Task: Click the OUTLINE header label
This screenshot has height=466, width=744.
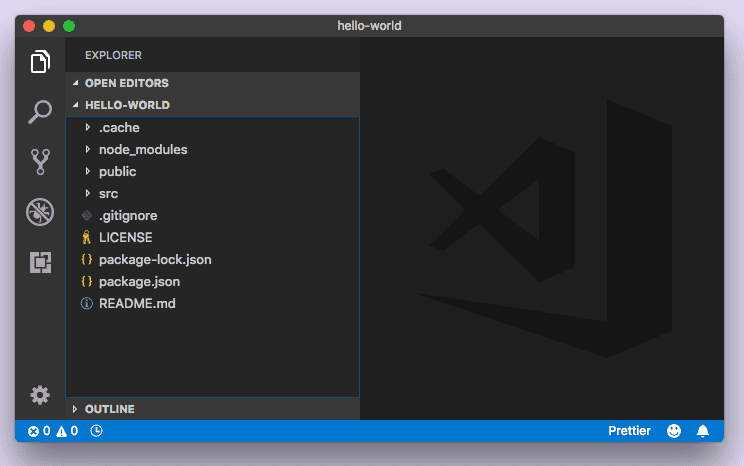Action: (110, 409)
